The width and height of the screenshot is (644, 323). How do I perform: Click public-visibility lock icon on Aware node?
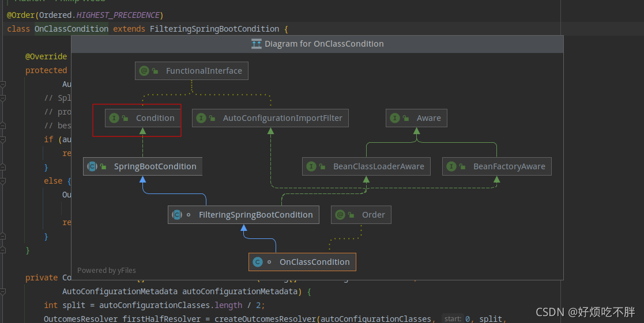pyautogui.click(x=406, y=118)
